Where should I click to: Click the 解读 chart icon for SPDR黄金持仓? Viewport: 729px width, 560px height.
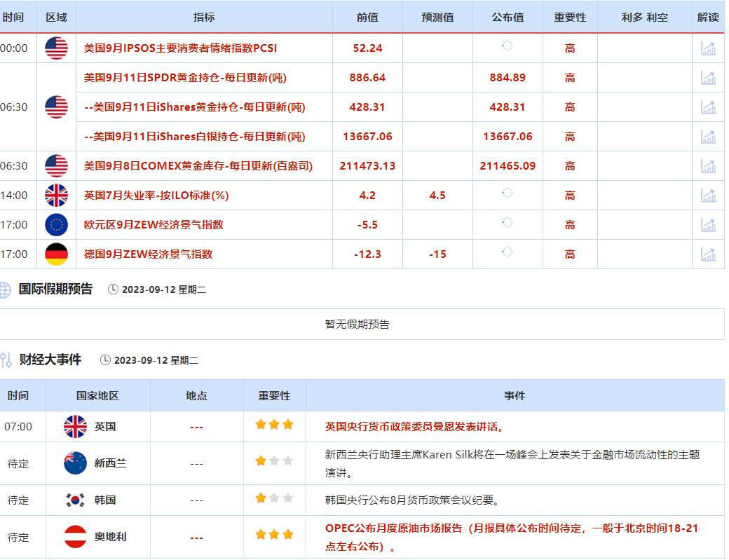point(709,78)
